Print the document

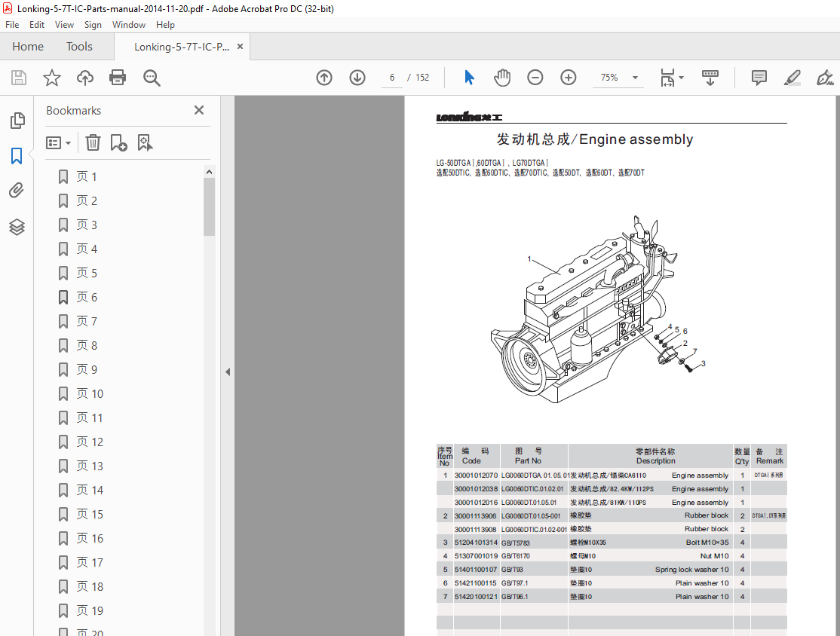click(x=118, y=78)
